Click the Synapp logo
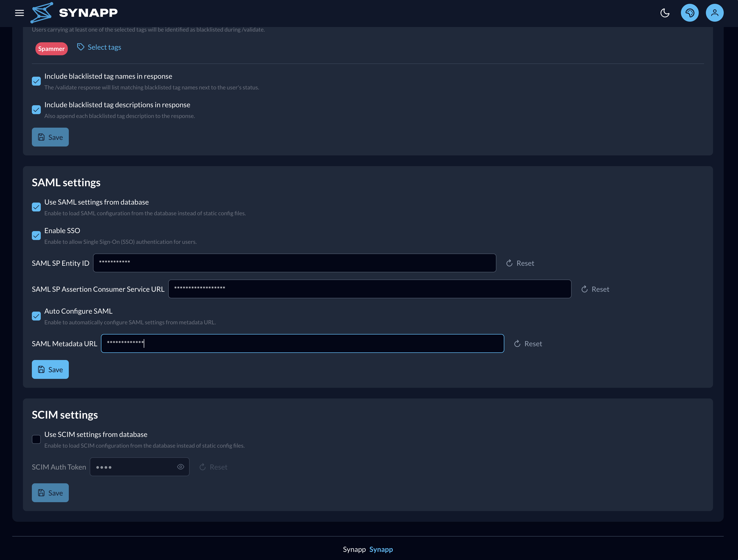 coord(42,13)
